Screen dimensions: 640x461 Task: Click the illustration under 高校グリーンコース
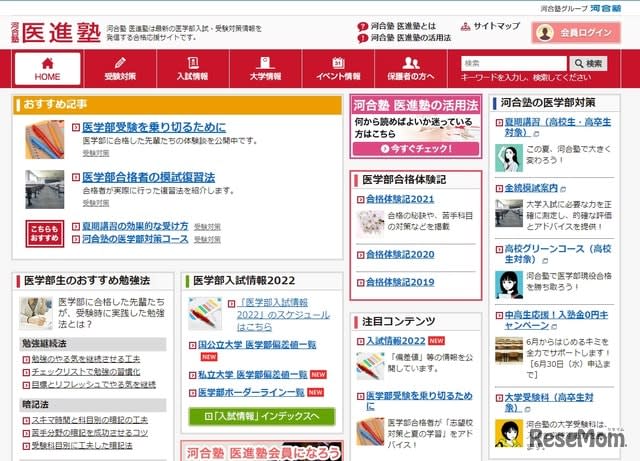509,285
